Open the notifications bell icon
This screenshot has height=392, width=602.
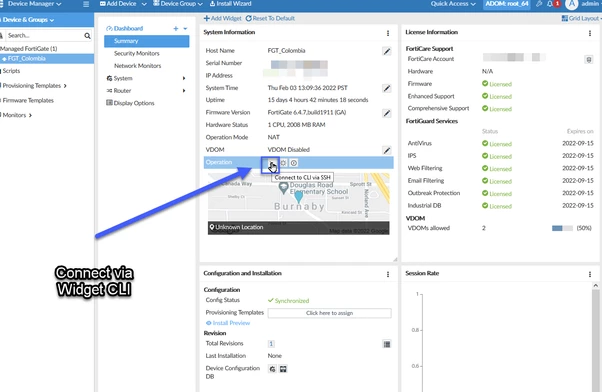550,4
